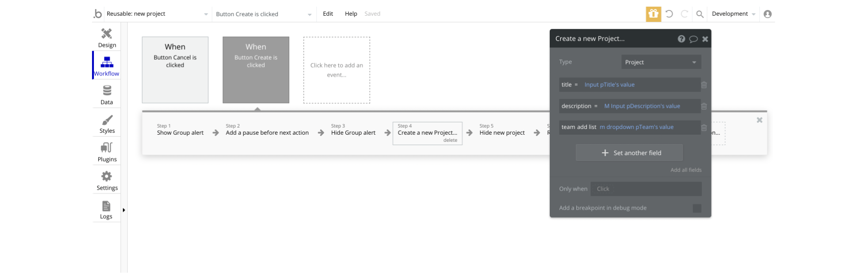Open the search magnifier tool
Screen dimensions: 868x276
click(700, 14)
